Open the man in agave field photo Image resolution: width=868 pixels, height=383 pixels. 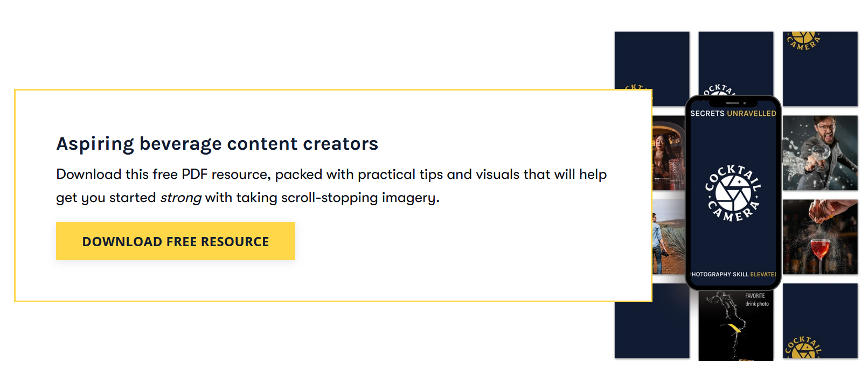click(668, 237)
